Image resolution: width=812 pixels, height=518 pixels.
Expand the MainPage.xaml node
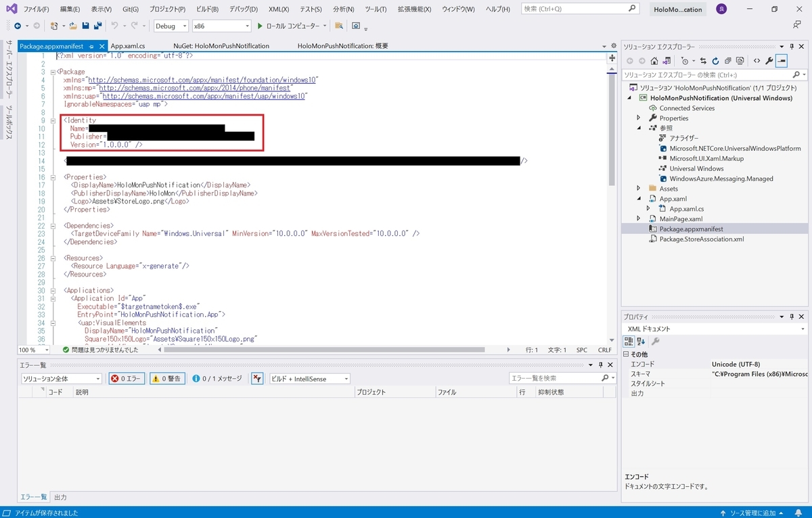pyautogui.click(x=638, y=218)
